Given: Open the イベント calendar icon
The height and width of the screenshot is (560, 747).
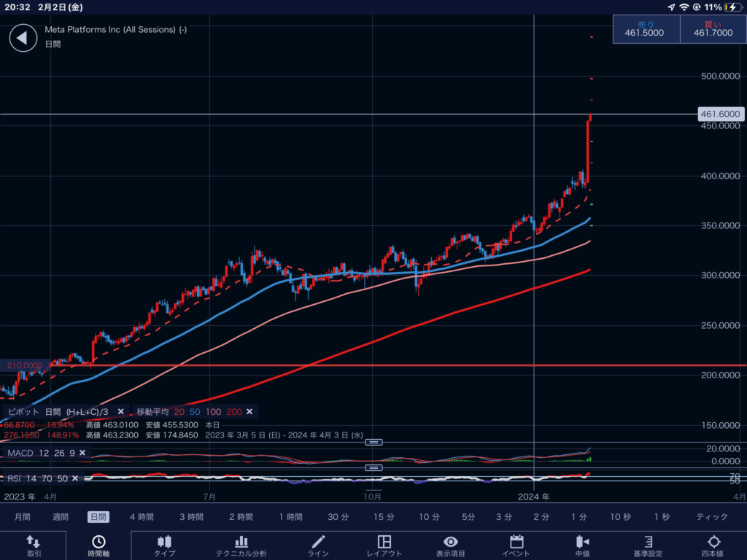Looking at the screenshot, I should (x=516, y=545).
